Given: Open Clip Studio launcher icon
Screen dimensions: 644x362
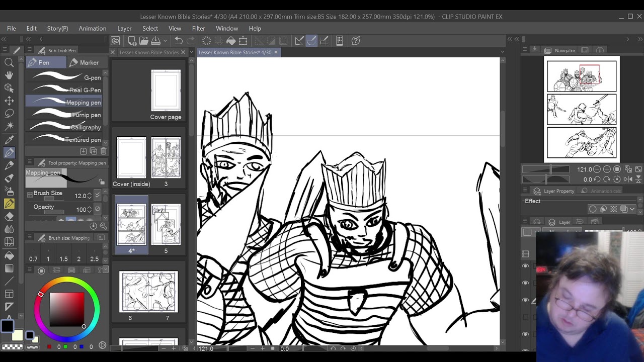Looking at the screenshot, I should click(116, 41).
